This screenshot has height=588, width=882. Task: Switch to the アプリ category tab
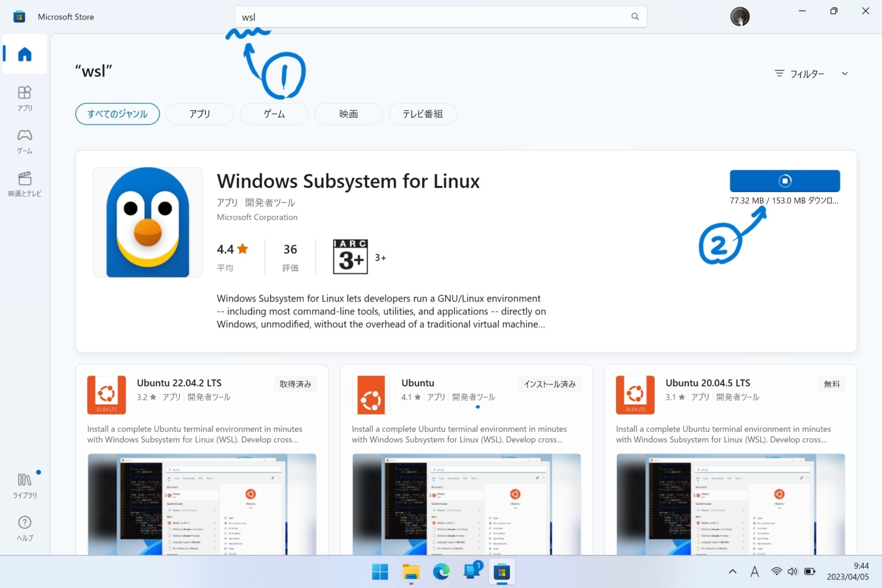(x=199, y=114)
